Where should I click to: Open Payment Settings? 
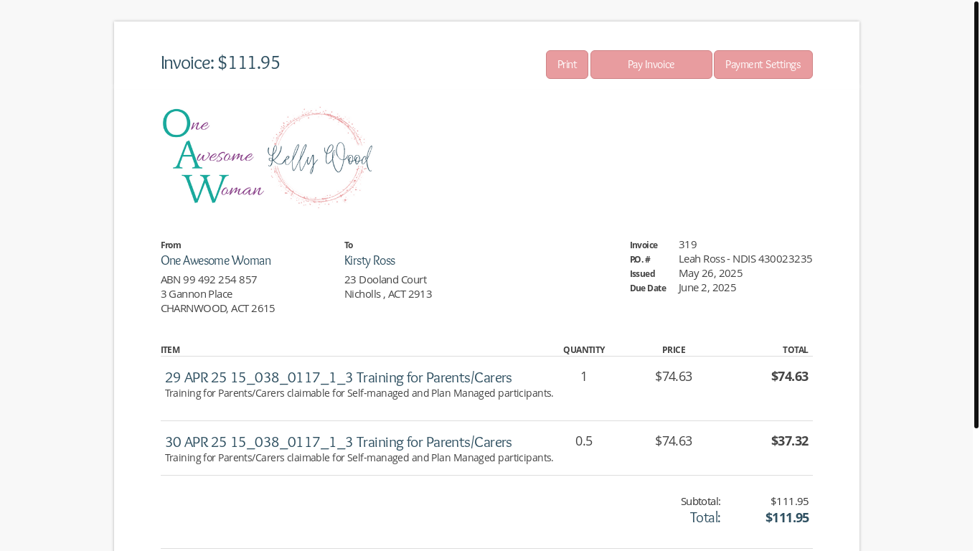tap(763, 65)
